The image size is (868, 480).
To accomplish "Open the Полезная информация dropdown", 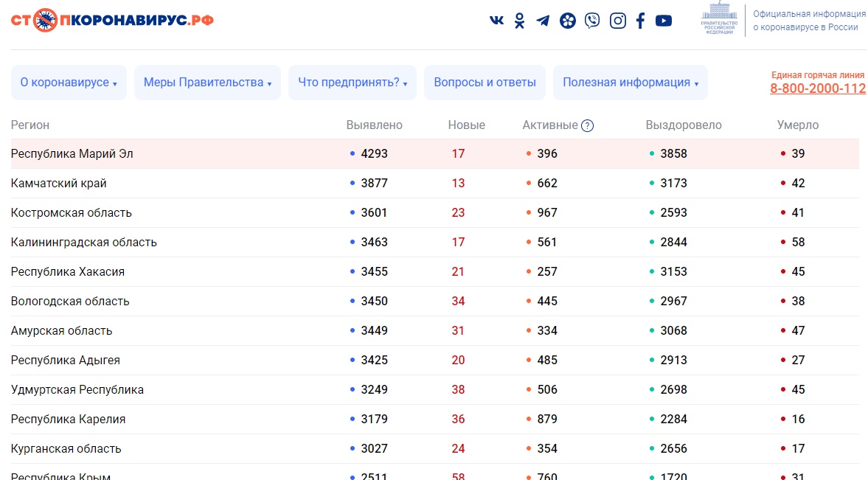I will 631,83.
